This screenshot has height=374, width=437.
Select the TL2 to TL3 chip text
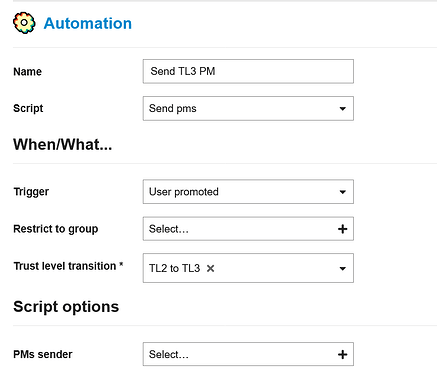[x=174, y=268]
